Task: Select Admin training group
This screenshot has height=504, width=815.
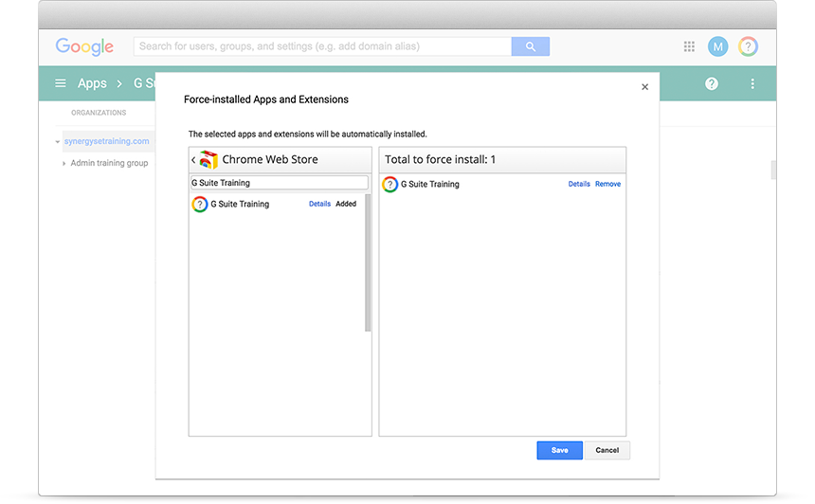Action: tap(109, 163)
